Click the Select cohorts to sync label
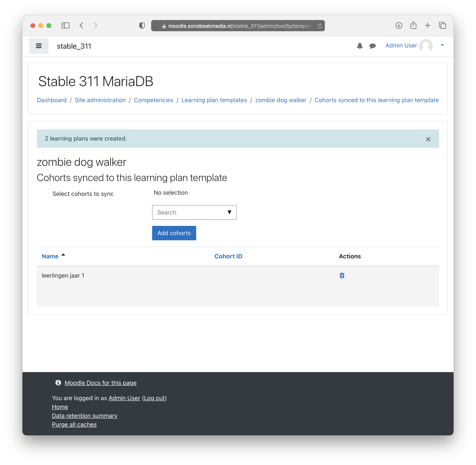This screenshot has width=476, height=465. (83, 194)
